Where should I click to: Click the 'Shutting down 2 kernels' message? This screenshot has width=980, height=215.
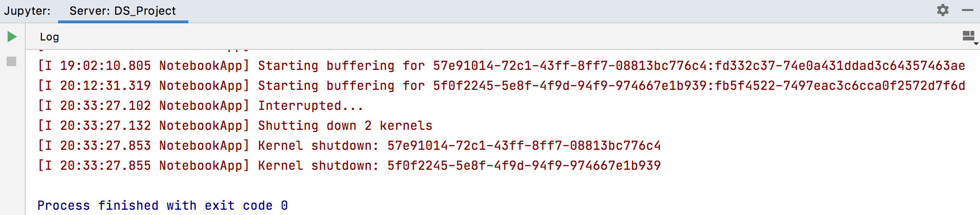click(345, 126)
